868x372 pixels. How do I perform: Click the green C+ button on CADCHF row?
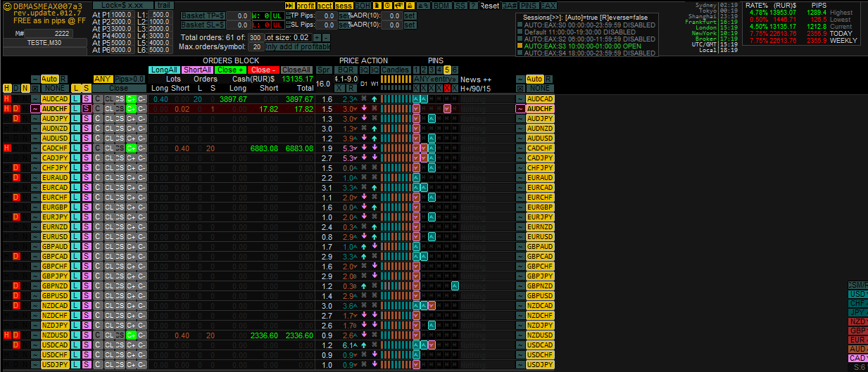click(131, 148)
